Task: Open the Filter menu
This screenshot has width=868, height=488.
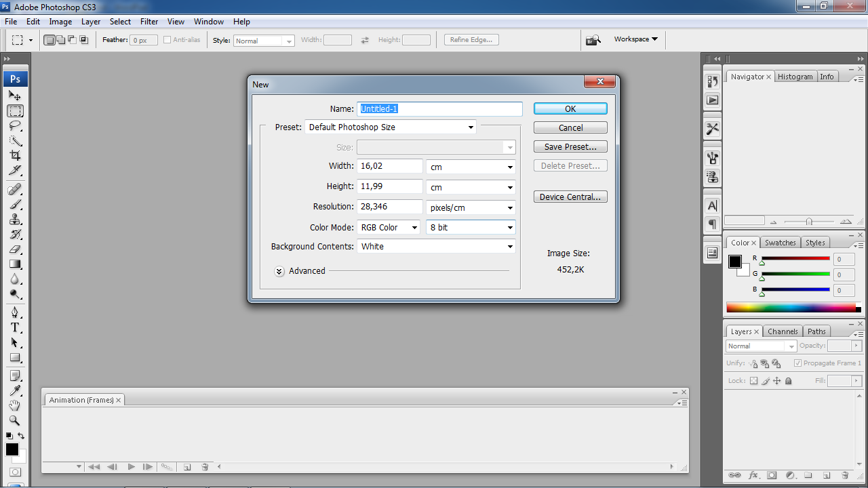Action: (x=149, y=22)
